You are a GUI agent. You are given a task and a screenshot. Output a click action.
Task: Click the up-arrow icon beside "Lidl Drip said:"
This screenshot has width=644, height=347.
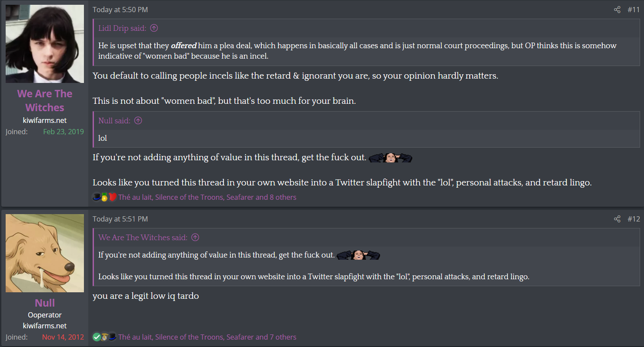154,28
